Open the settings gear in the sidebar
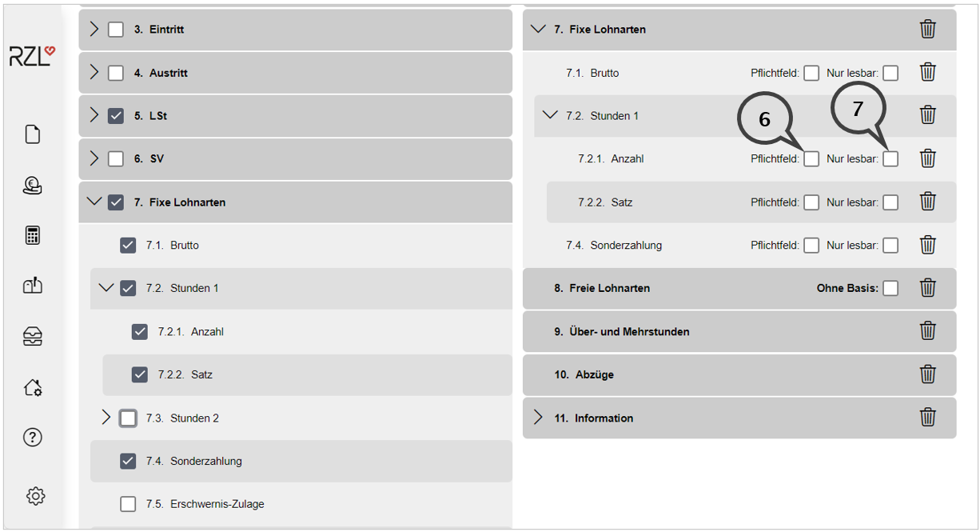 [35, 496]
